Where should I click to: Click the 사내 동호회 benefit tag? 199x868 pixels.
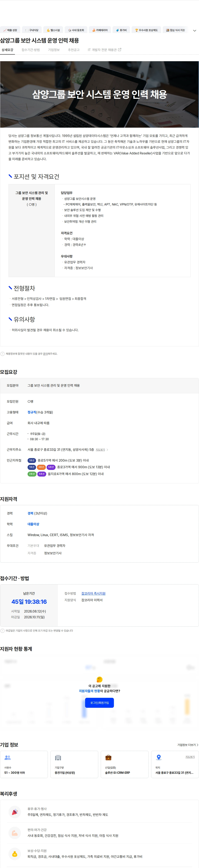76,30
